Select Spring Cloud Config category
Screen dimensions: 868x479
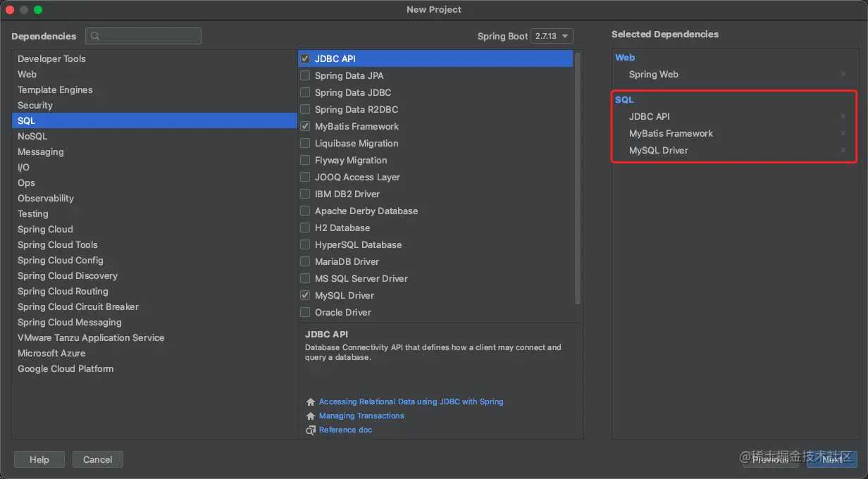[x=154, y=260]
